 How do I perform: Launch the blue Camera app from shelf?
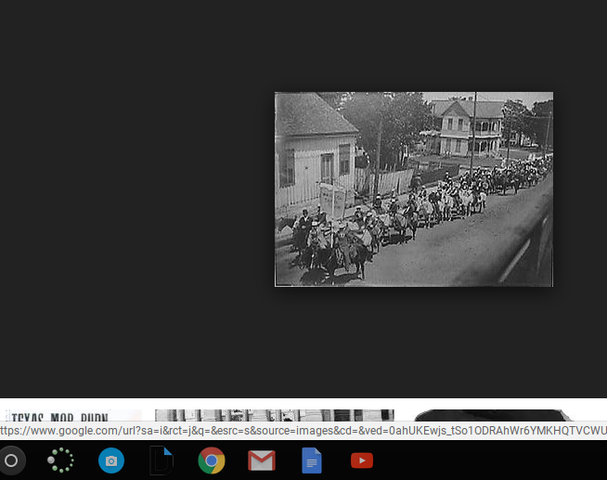coord(111,461)
